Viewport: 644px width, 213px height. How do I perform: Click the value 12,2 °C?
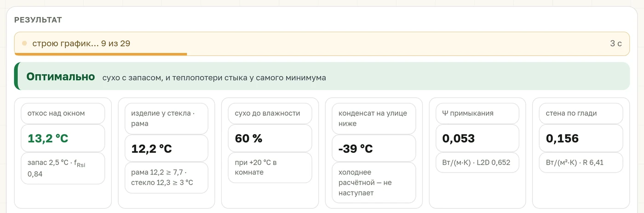[x=151, y=149]
